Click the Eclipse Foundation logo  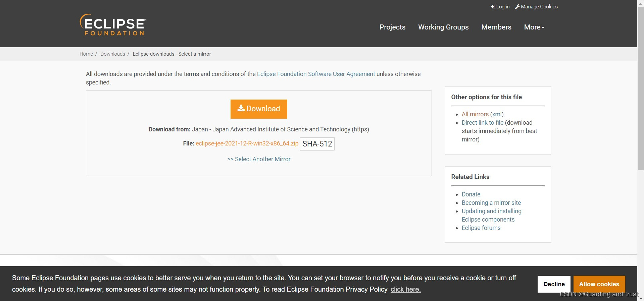click(x=113, y=25)
